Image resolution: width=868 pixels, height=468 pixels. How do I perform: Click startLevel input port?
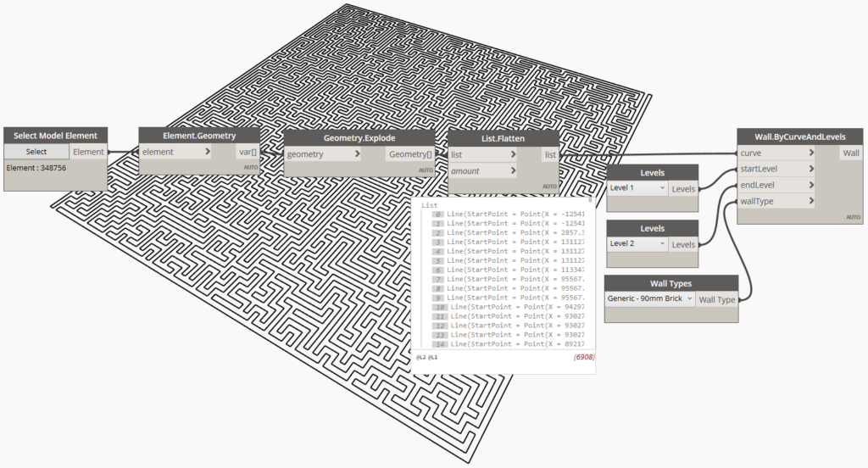[776, 169]
